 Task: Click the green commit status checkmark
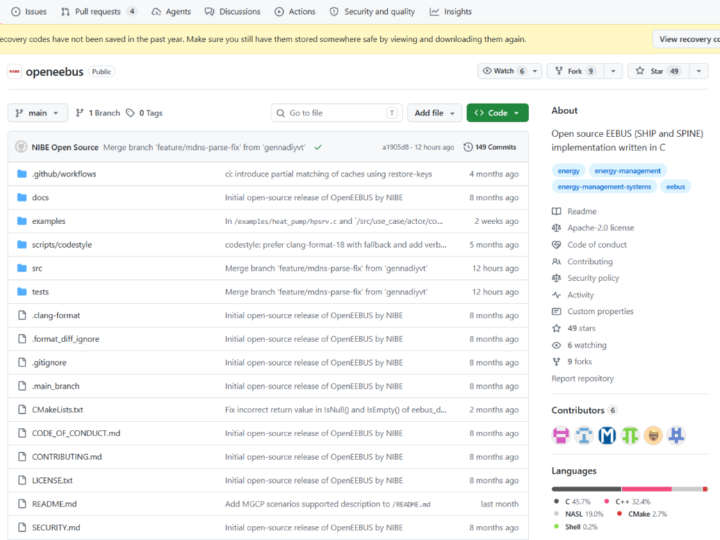click(x=318, y=147)
